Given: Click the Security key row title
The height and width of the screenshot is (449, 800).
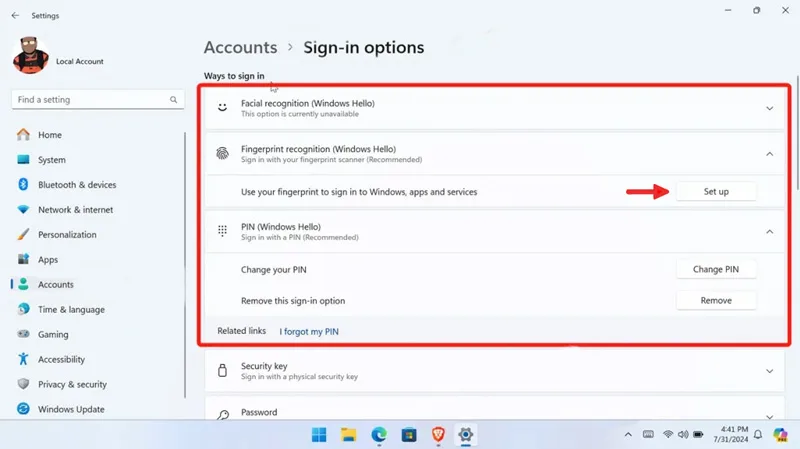Looking at the screenshot, I should (x=264, y=366).
